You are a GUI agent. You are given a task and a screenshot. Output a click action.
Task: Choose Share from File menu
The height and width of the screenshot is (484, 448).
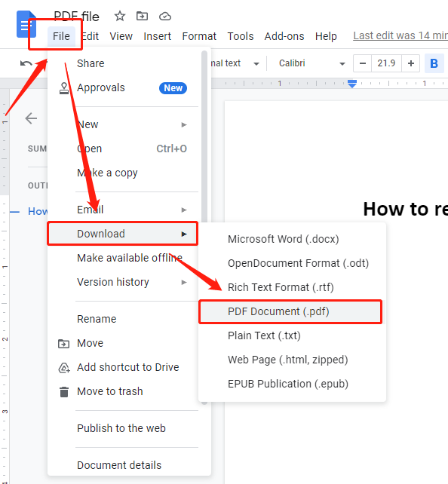coord(123,63)
